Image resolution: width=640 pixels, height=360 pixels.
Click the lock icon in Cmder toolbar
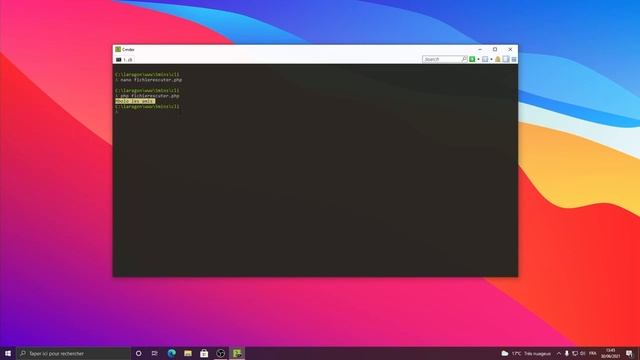pos(498,59)
